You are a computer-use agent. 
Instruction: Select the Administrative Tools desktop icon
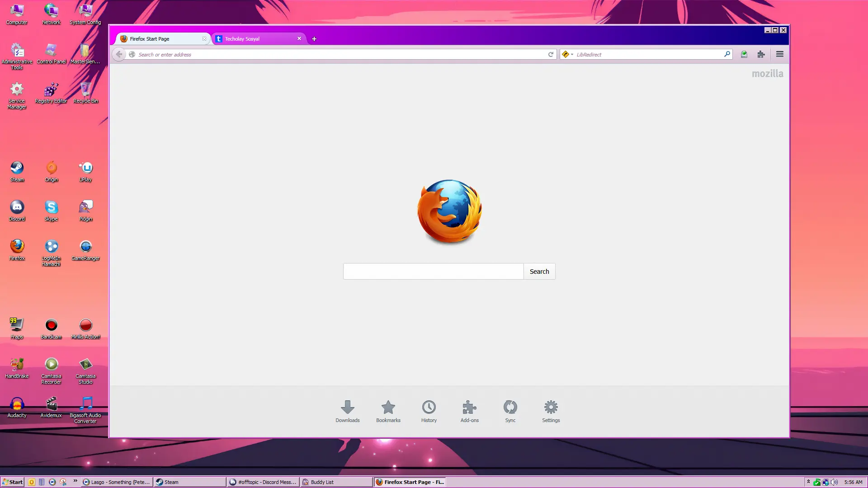point(17,56)
